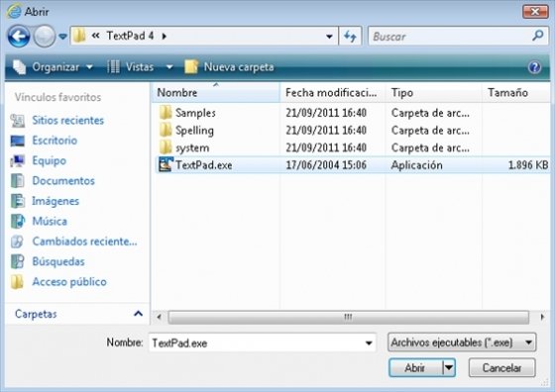Click the Vistas button
This screenshot has height=392, width=555.
tap(131, 66)
